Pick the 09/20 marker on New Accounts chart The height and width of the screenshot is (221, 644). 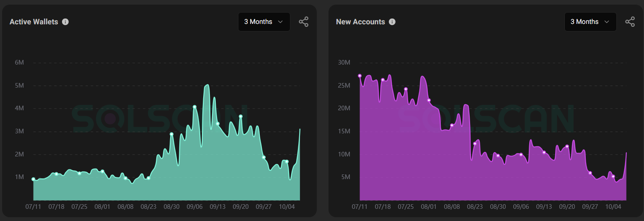pyautogui.click(x=567, y=146)
